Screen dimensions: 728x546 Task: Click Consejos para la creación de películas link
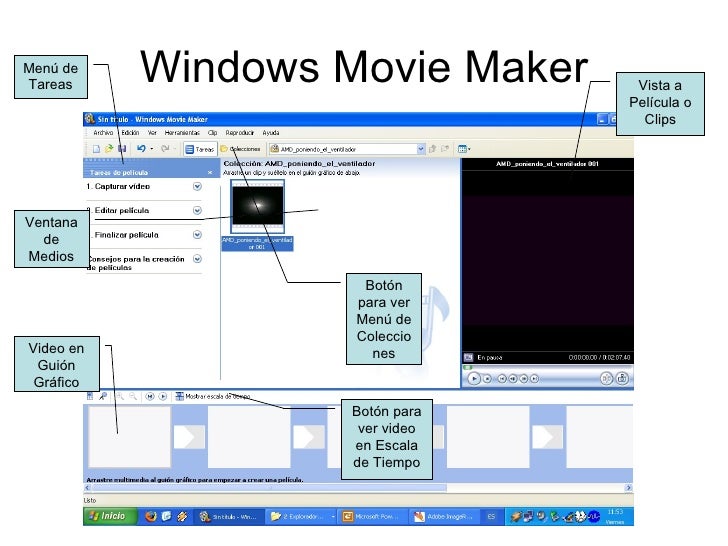point(136,263)
